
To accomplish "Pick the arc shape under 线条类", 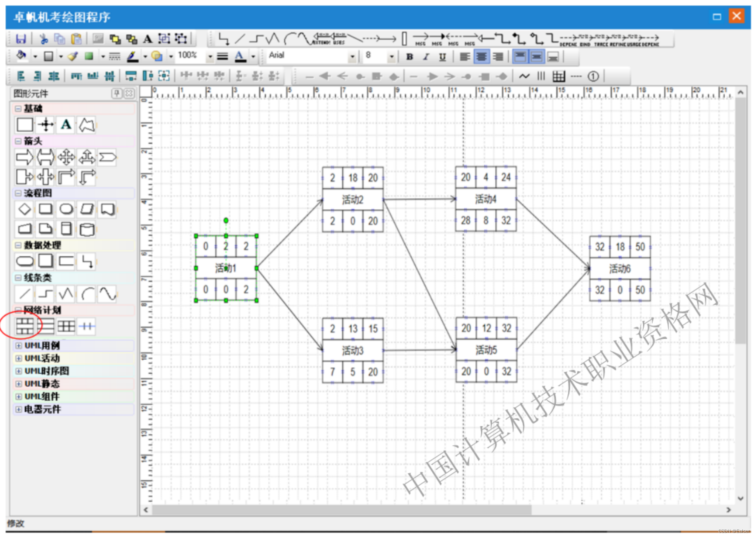I will point(87,294).
